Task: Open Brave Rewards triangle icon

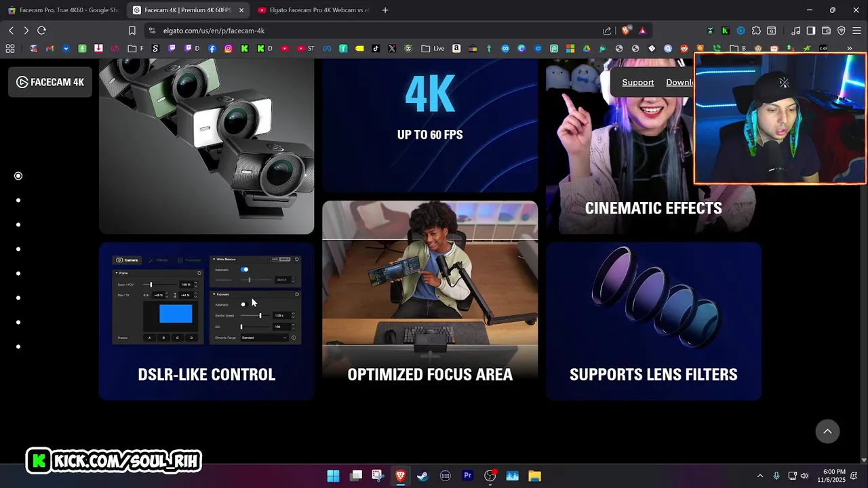Action: (x=643, y=30)
